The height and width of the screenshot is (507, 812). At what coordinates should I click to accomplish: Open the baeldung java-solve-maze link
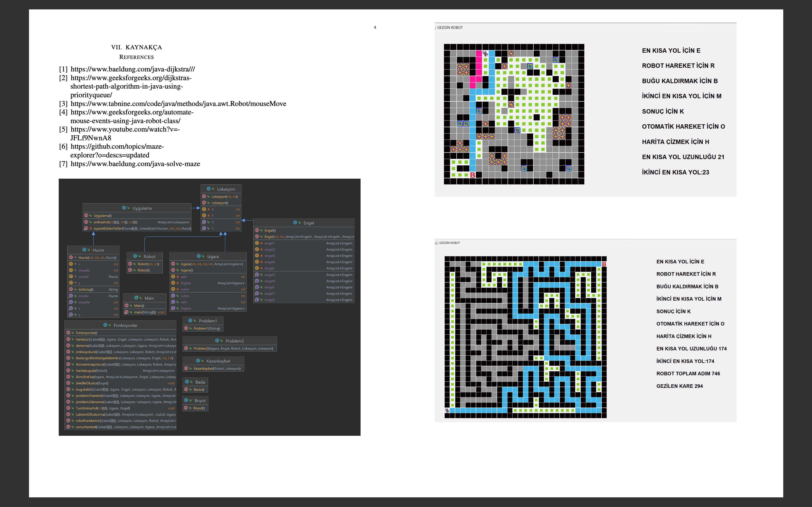(135, 164)
